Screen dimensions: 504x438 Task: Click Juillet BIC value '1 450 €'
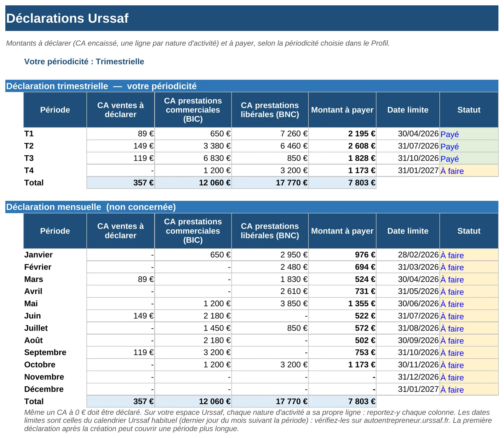click(x=193, y=328)
